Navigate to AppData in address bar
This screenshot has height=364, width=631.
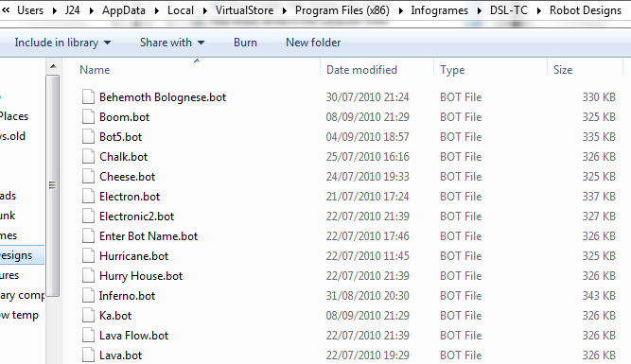[x=124, y=10]
